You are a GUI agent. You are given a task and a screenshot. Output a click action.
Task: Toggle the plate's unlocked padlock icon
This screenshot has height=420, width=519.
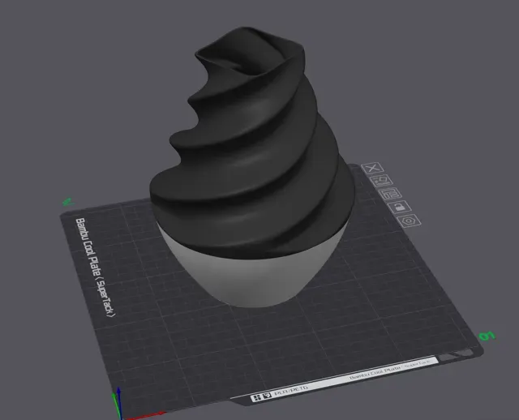point(400,208)
